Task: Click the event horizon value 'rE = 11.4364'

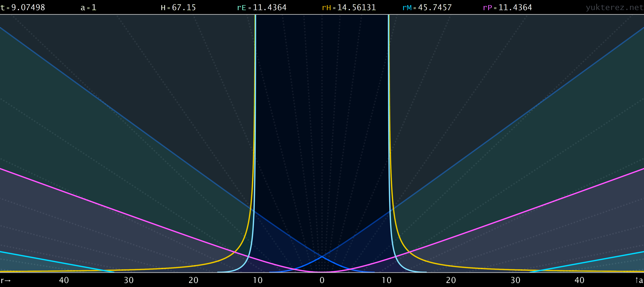Action: click(262, 8)
